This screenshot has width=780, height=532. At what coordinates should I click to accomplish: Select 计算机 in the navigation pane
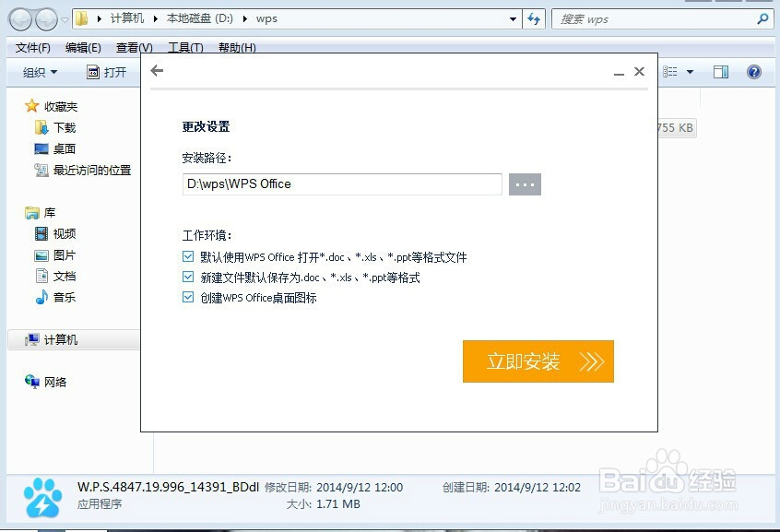[x=61, y=340]
